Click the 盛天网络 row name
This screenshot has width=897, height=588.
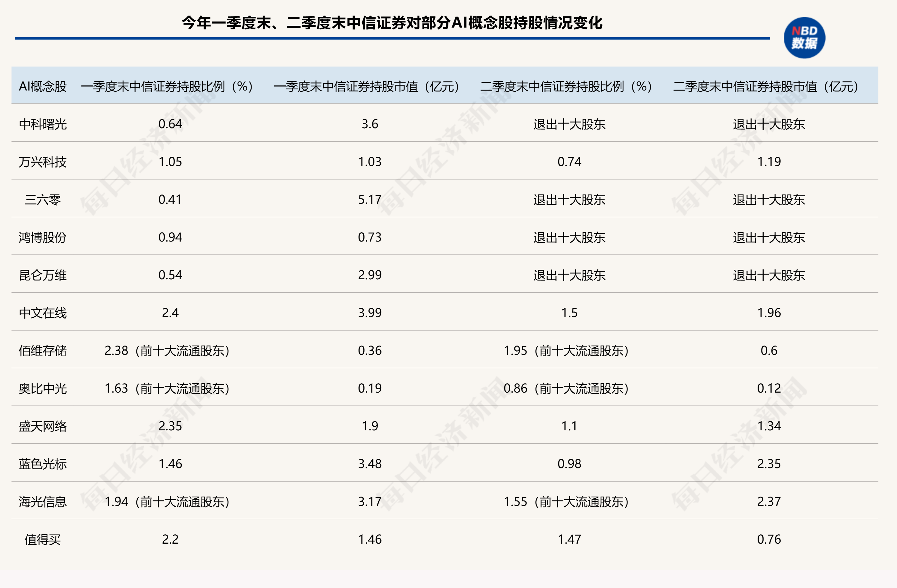(43, 426)
